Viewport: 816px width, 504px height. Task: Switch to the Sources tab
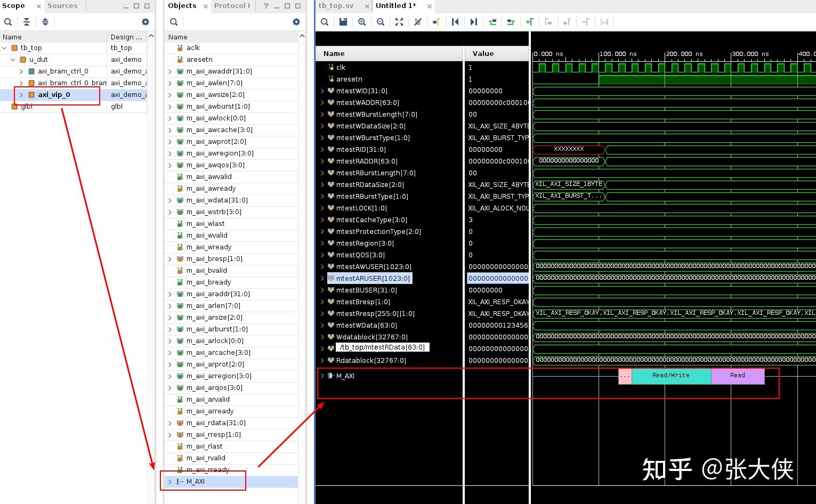pyautogui.click(x=62, y=6)
